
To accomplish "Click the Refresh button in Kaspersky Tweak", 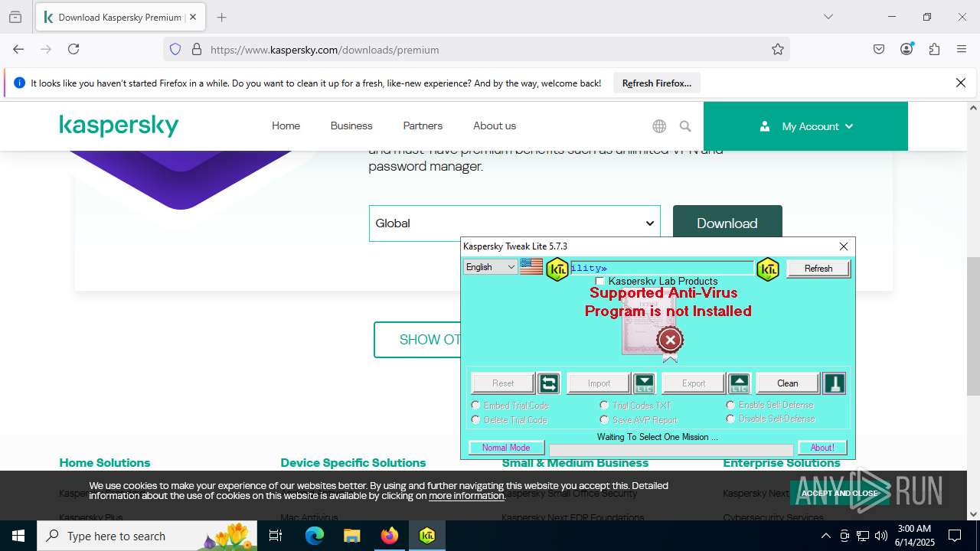I will point(818,268).
